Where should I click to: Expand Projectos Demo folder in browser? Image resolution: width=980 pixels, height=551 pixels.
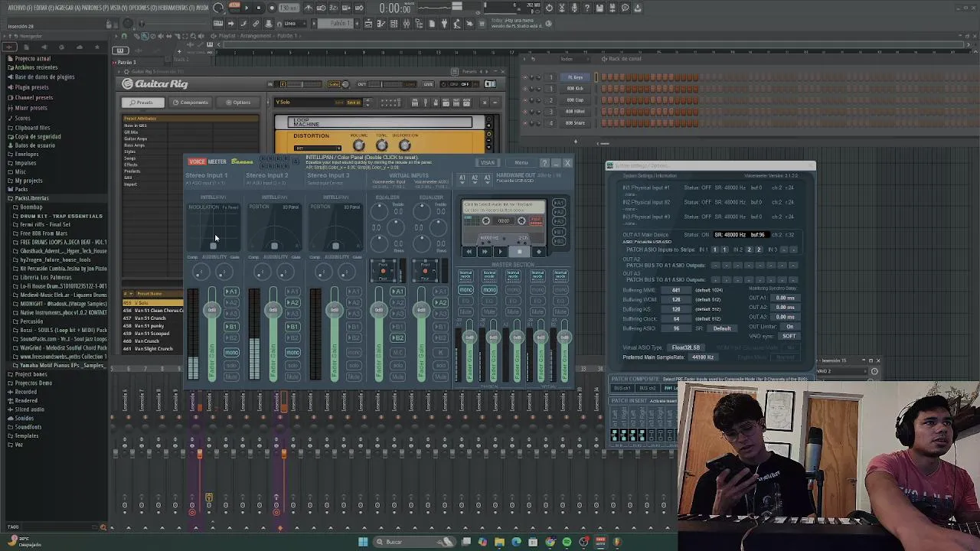[x=34, y=383]
